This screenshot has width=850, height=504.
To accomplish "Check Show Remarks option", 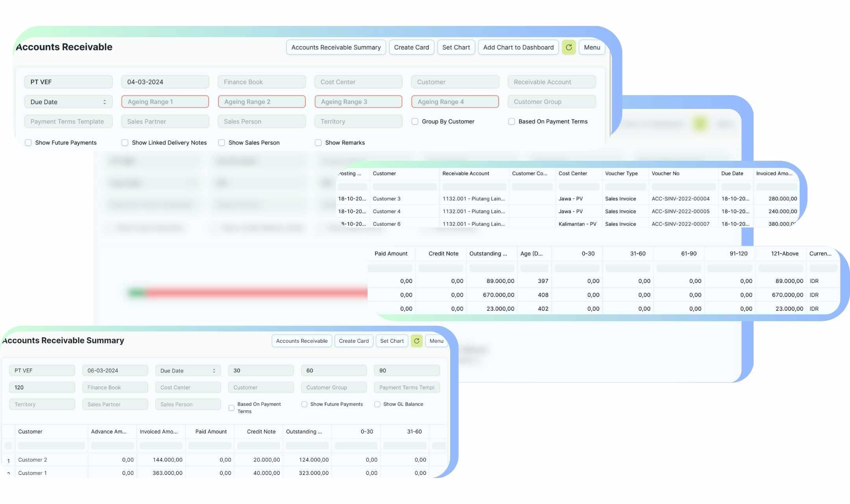I will (x=318, y=142).
